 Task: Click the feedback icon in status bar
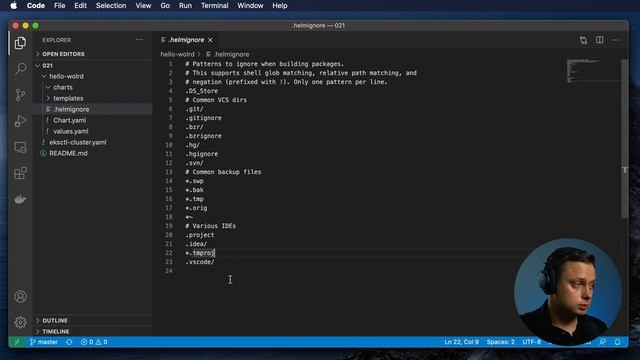click(602, 342)
